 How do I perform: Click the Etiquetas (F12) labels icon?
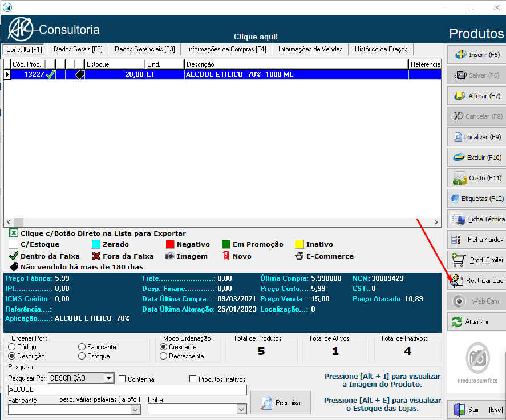[455, 199]
